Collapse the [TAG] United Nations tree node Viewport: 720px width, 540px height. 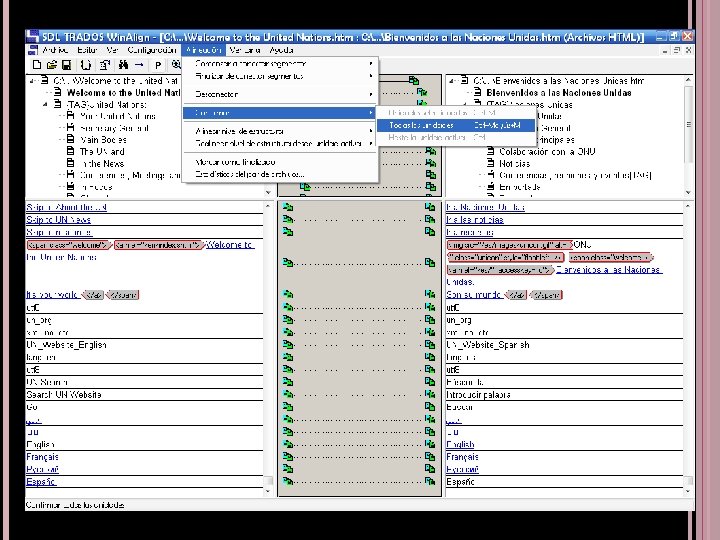[45, 104]
